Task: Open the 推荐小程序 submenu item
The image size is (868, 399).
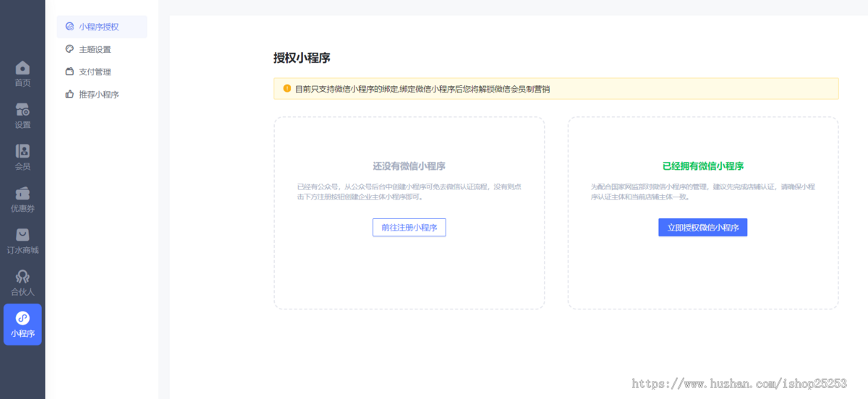Action: (x=102, y=94)
